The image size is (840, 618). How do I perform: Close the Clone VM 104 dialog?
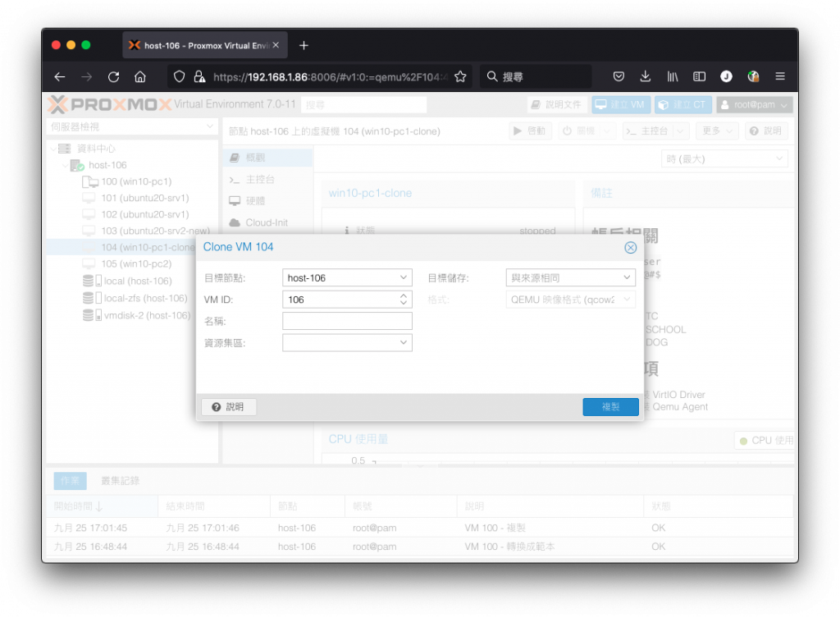tap(631, 247)
